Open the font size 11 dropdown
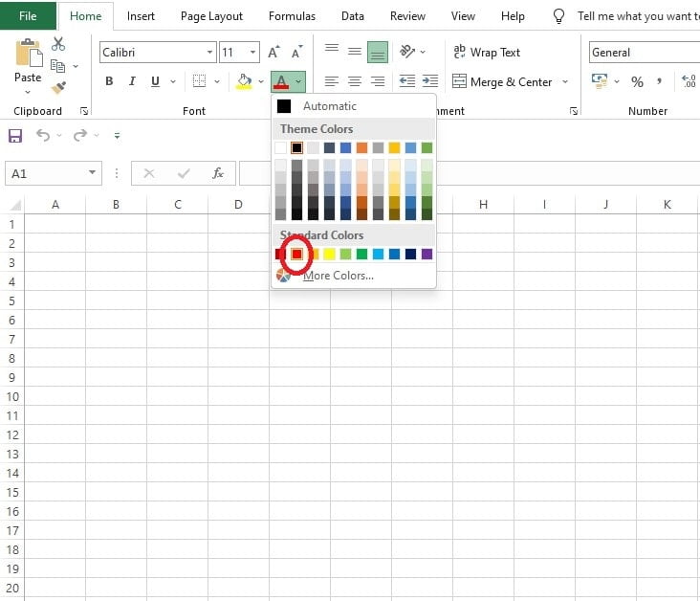 click(252, 53)
